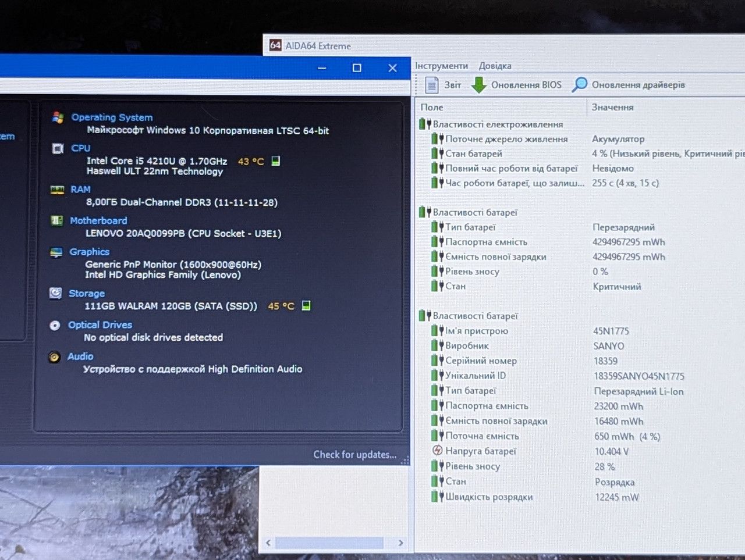The image size is (745, 560).
Task: Click the green Оновлення BIOS arrow icon
Action: (x=478, y=85)
